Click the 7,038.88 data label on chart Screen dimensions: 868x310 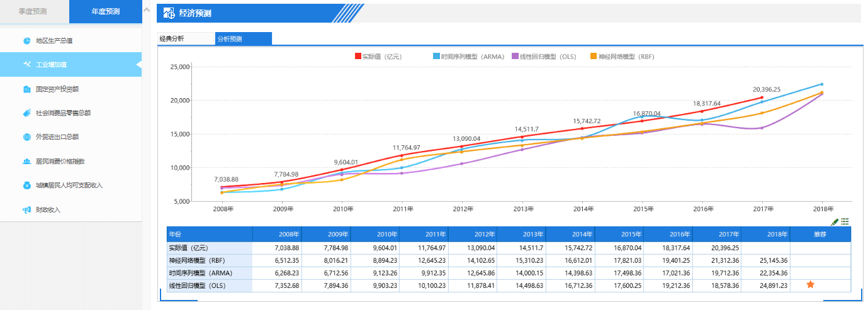click(226, 179)
